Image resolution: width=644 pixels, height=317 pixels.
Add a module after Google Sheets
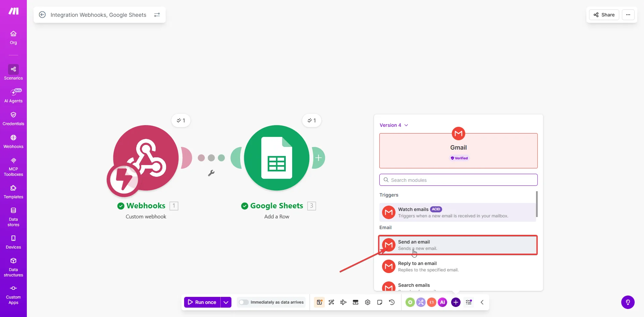click(x=319, y=158)
